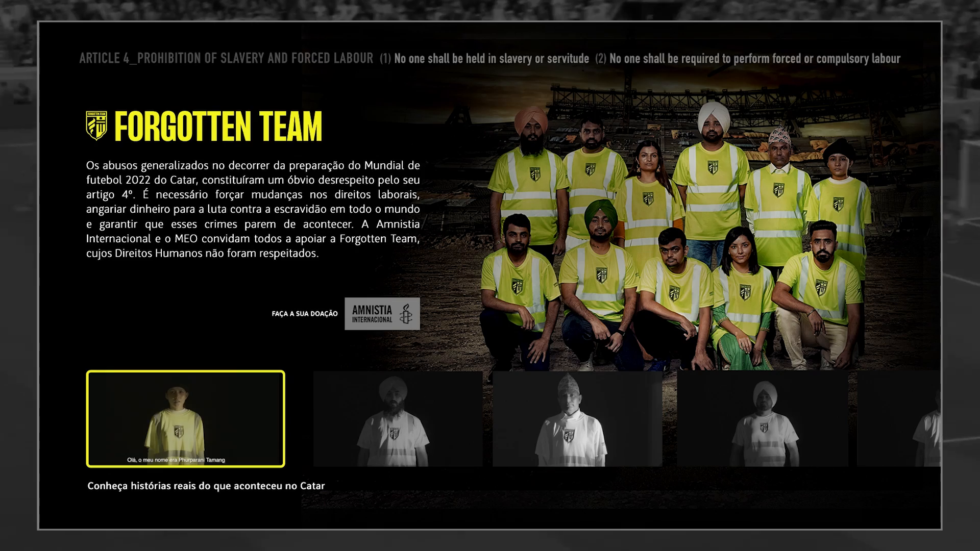
Task: Click the Forgotten Team shield logo beside the title
Action: point(96,126)
